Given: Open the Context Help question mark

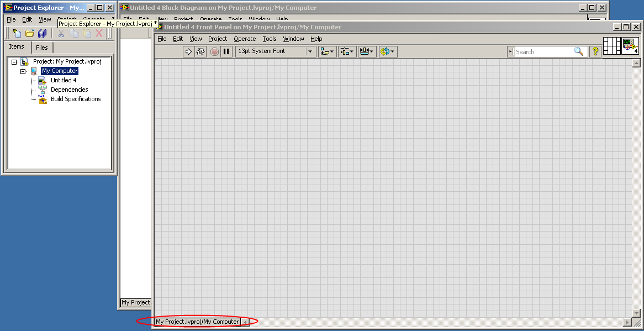Looking at the screenshot, I should pyautogui.click(x=595, y=51).
